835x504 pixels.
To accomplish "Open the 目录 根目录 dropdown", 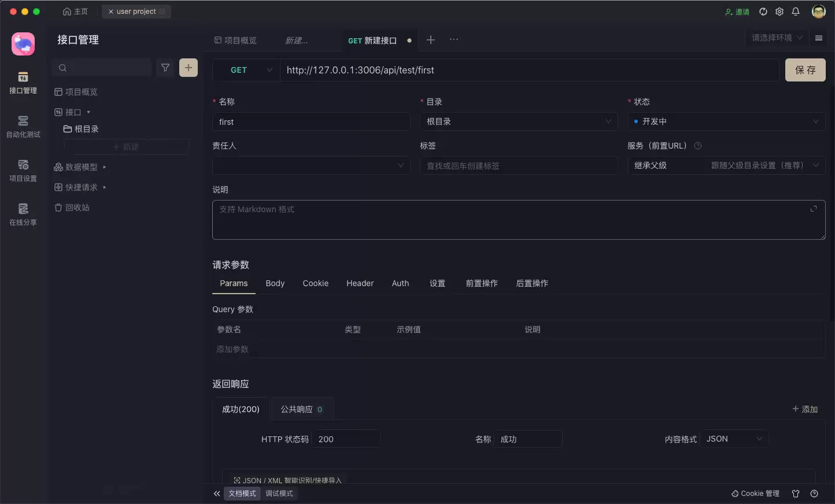I will (x=519, y=121).
